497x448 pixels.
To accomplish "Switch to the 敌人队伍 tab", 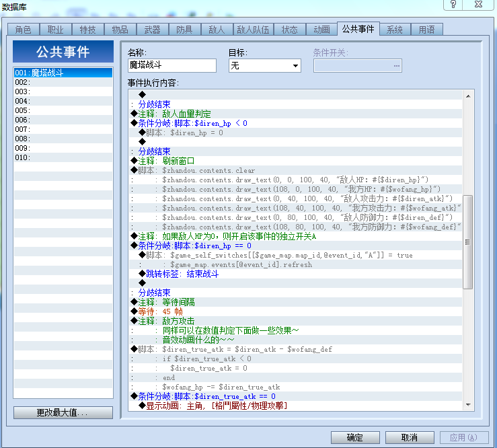I will [254, 30].
